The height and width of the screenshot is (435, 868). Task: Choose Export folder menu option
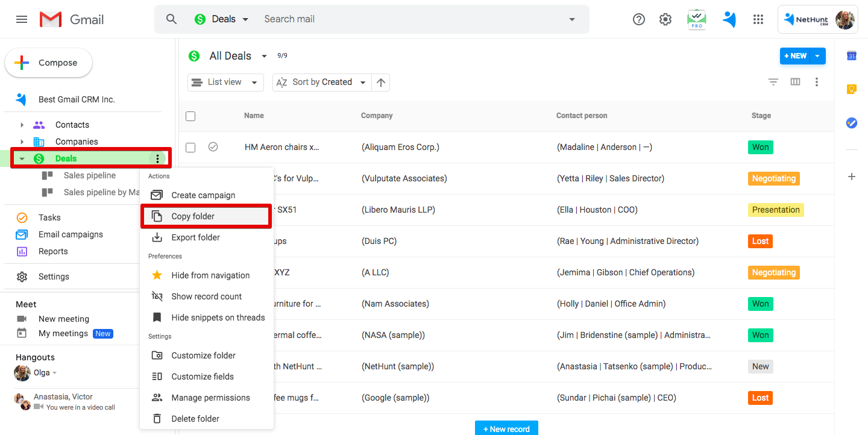[195, 237]
